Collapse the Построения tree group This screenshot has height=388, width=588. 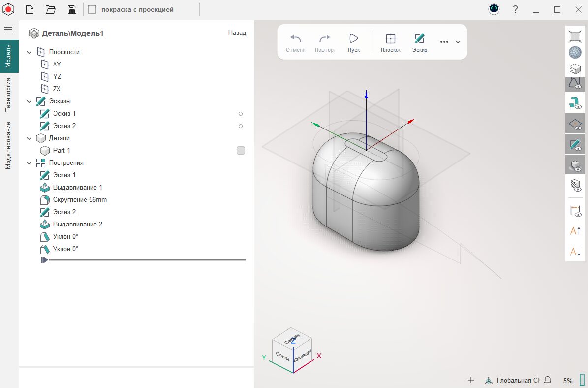29,163
